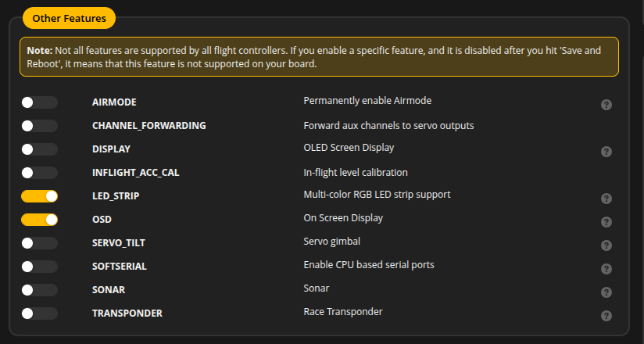Screen dimensions: 644x344
Task: Click the yellow Note information box
Action: pos(319,57)
